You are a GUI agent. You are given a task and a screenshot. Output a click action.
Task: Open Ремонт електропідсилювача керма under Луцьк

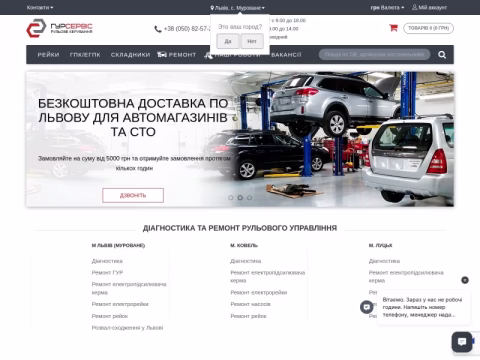(x=406, y=277)
